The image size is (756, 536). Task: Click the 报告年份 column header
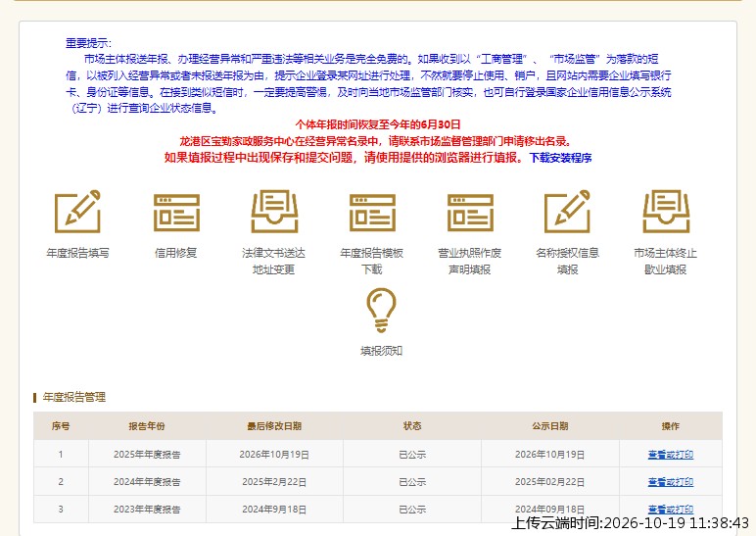[147, 426]
